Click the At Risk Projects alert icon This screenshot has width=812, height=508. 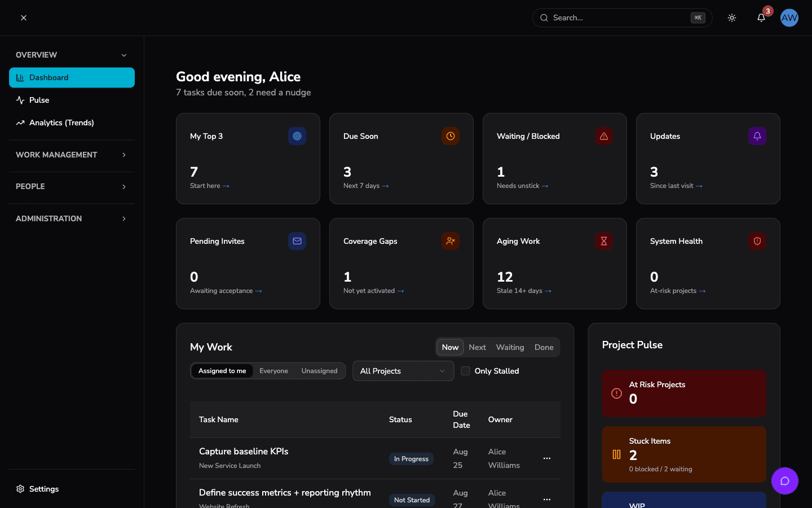point(617,393)
